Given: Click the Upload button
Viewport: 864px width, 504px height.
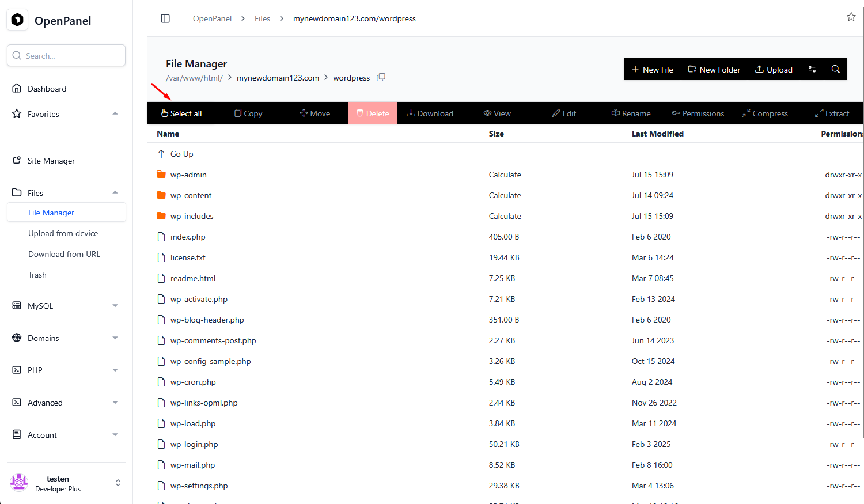Looking at the screenshot, I should [774, 70].
